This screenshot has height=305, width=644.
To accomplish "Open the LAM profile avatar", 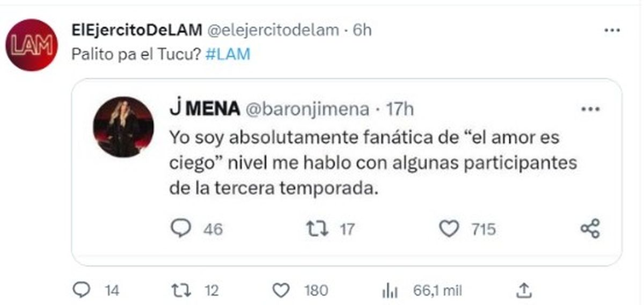I will 31,45.
